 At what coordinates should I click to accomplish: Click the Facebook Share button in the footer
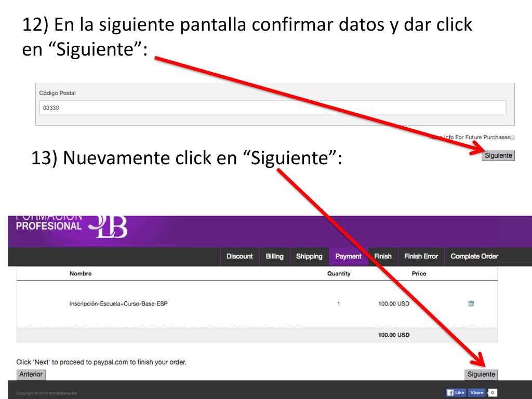476,393
